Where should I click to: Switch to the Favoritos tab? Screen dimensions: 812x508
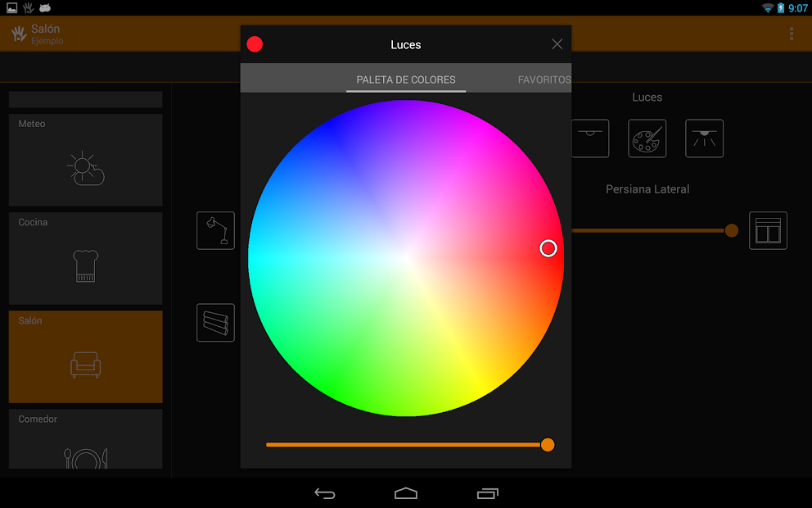point(544,79)
